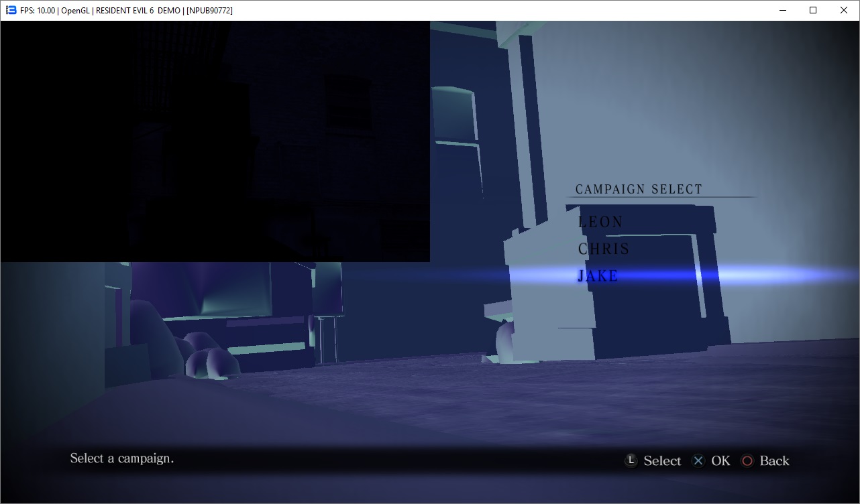Click the cross button OK icon
This screenshot has height=504, width=860.
click(698, 460)
